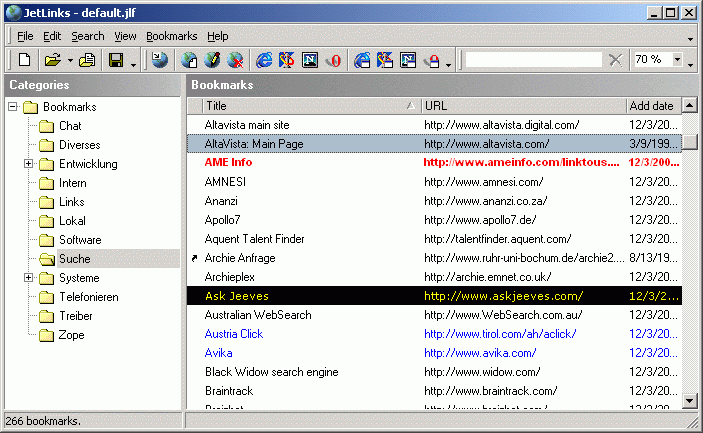Screen dimensions: 703x433
Task: Create a new bookmark file
Action: (x=24, y=60)
